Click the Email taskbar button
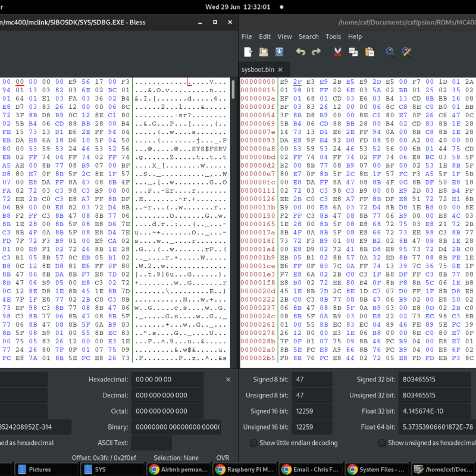Image resolution: width=476 pixels, height=476 pixels. point(308,469)
